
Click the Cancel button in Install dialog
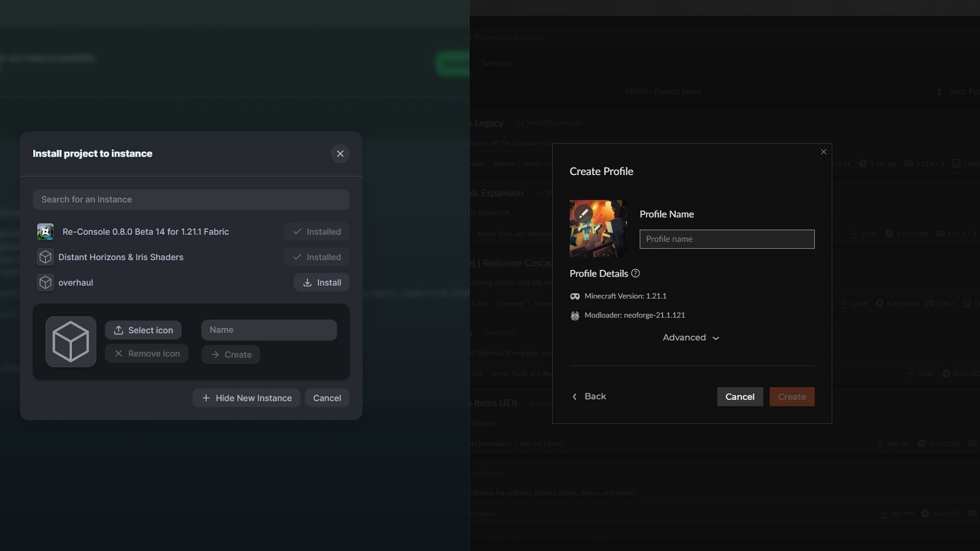327,397
